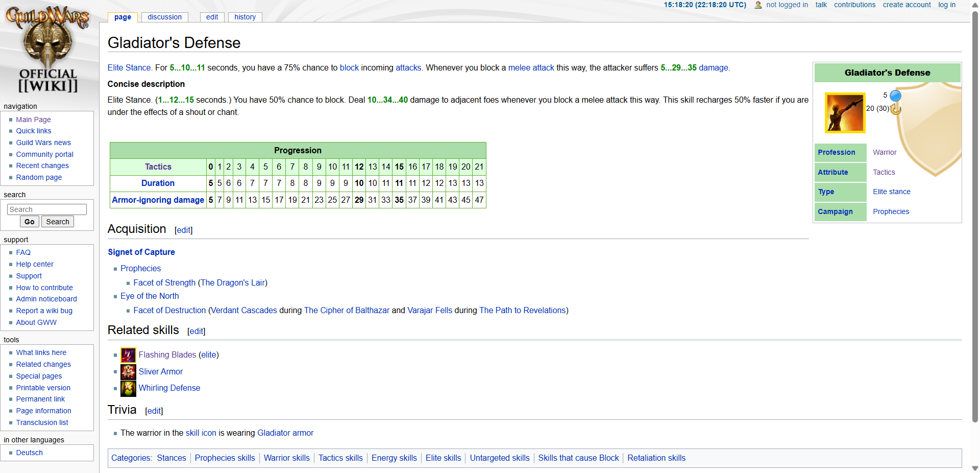Click the Tactics header in Progression table
Screen dimensions: 980x473
tap(158, 167)
